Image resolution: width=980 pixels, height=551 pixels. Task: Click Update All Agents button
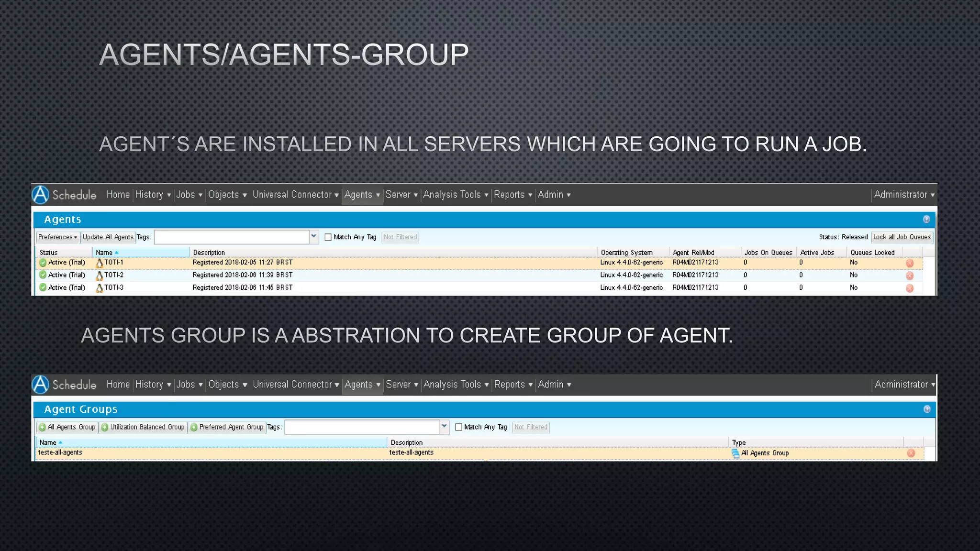108,237
